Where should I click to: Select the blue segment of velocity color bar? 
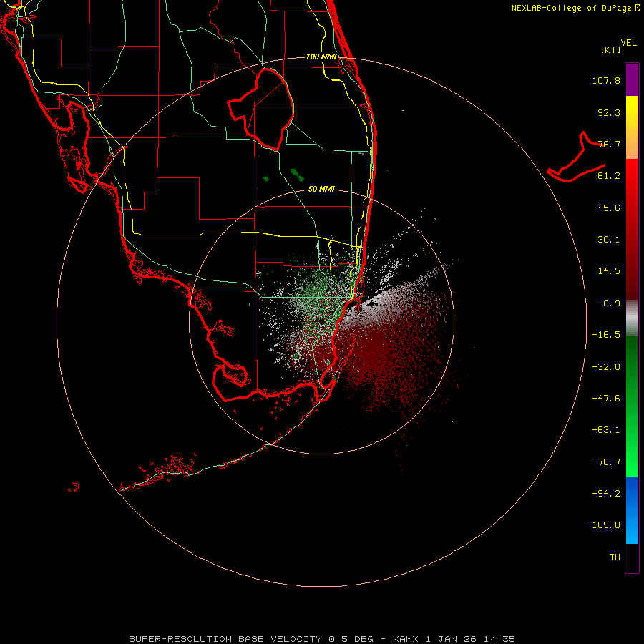click(632, 510)
